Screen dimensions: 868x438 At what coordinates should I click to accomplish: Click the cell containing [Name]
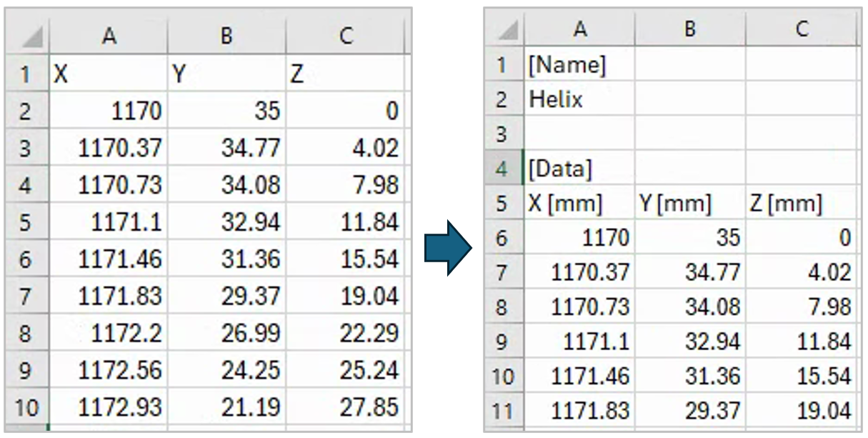pyautogui.click(x=579, y=65)
